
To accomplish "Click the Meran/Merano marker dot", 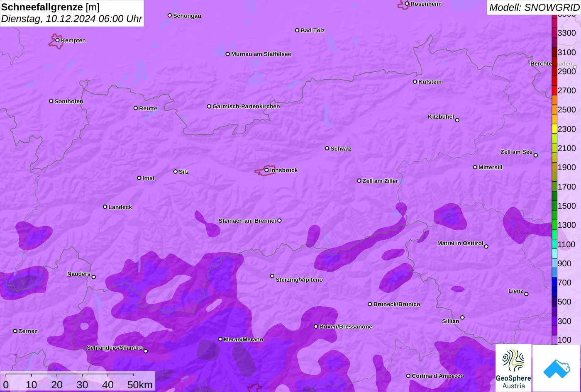I will tap(220, 339).
